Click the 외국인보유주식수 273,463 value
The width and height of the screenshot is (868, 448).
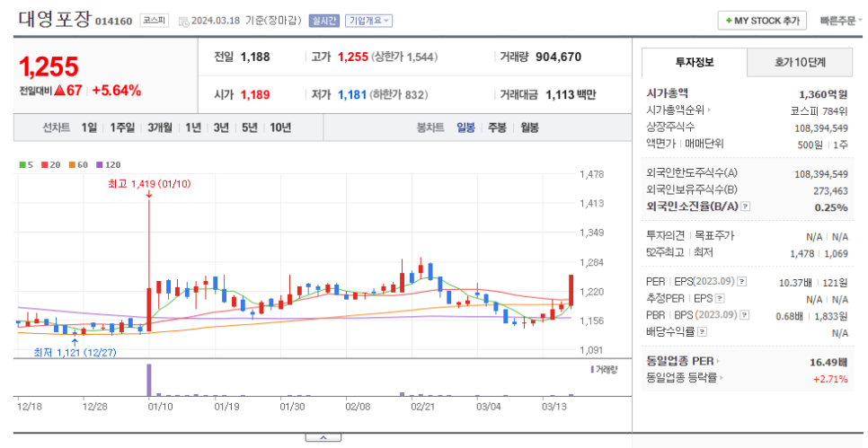829,191
